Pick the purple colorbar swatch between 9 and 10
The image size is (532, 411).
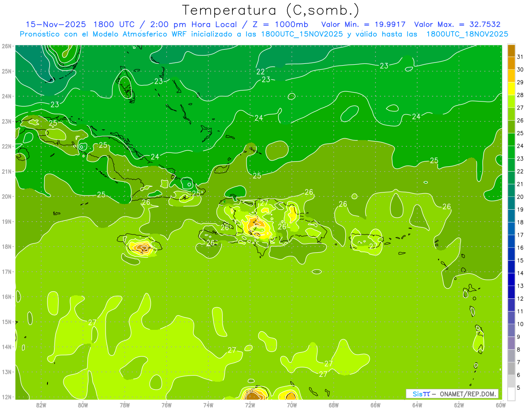(511, 330)
